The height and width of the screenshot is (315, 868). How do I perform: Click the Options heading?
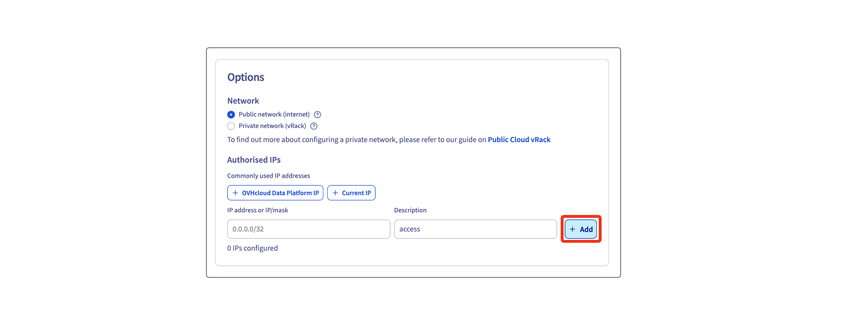click(x=245, y=77)
